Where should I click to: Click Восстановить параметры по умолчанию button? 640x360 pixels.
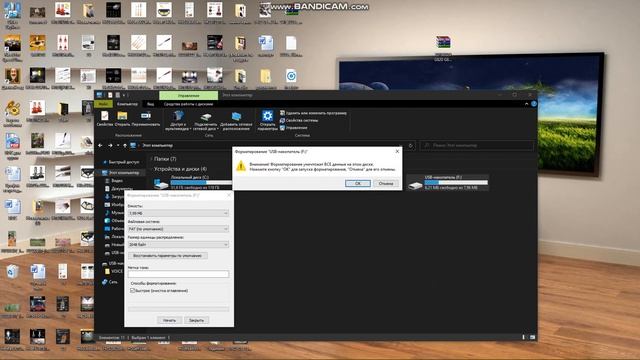168,256
